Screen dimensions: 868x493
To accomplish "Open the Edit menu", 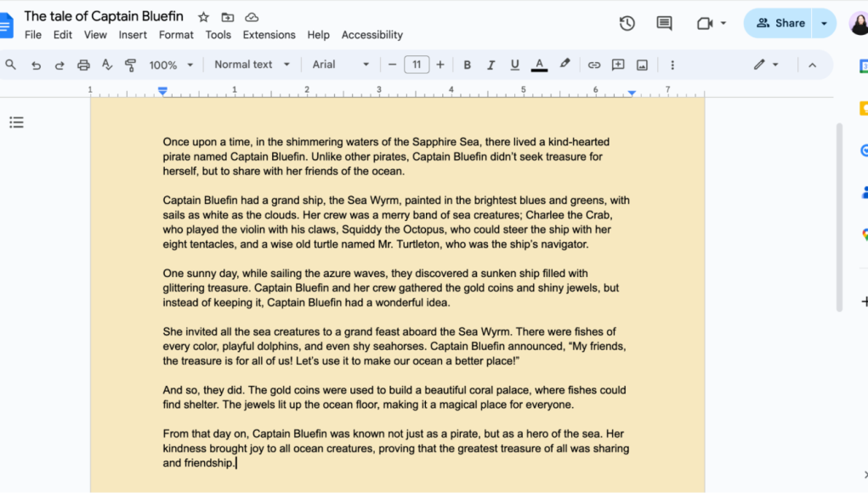I will [63, 35].
